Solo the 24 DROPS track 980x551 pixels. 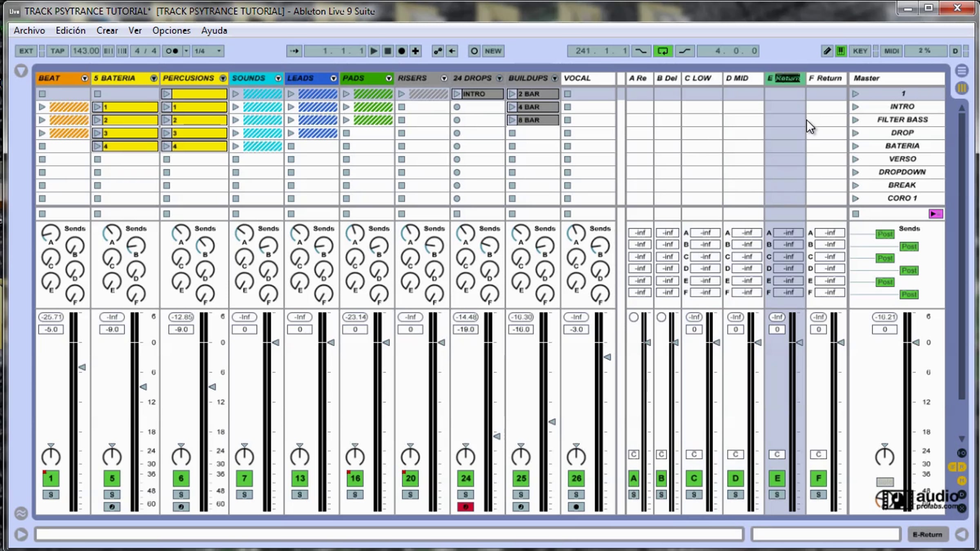[465, 495]
